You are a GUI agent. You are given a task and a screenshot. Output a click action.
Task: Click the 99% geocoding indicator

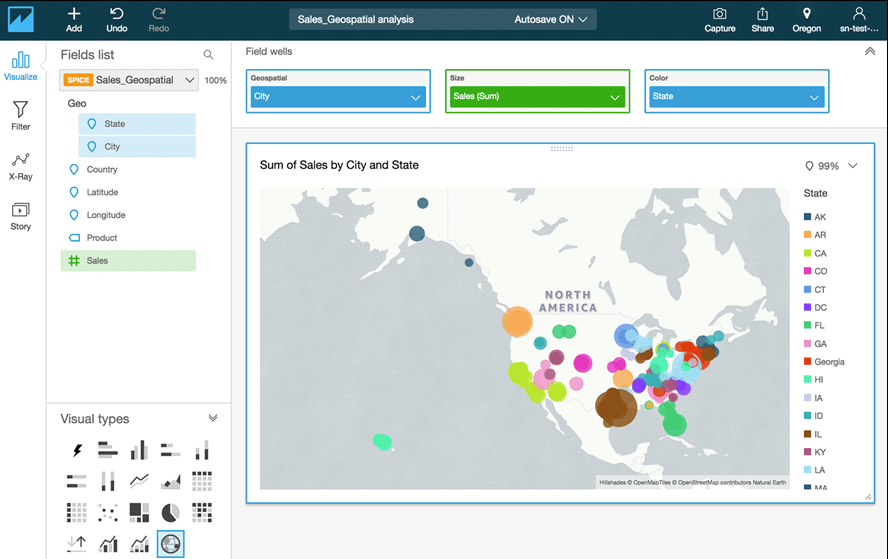point(822,166)
